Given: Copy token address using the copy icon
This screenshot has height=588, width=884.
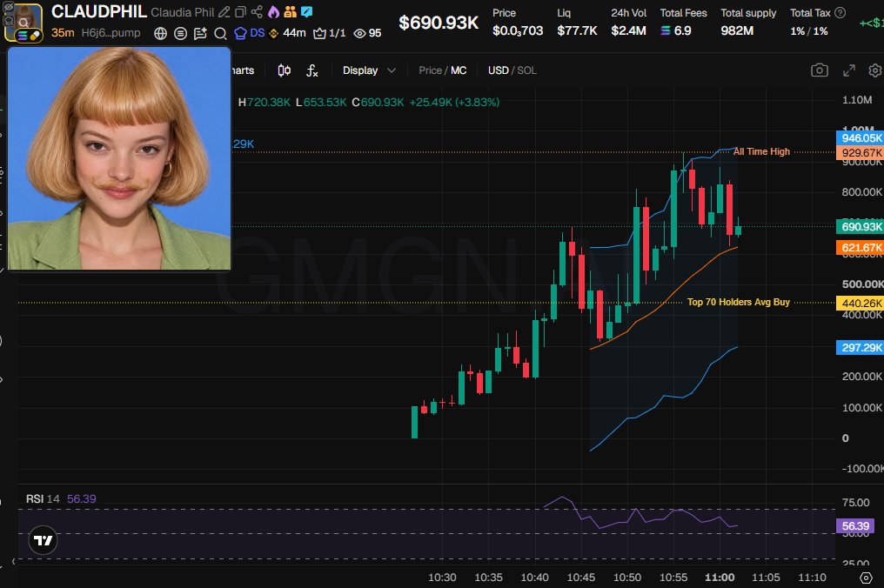Looking at the screenshot, I should [x=240, y=12].
